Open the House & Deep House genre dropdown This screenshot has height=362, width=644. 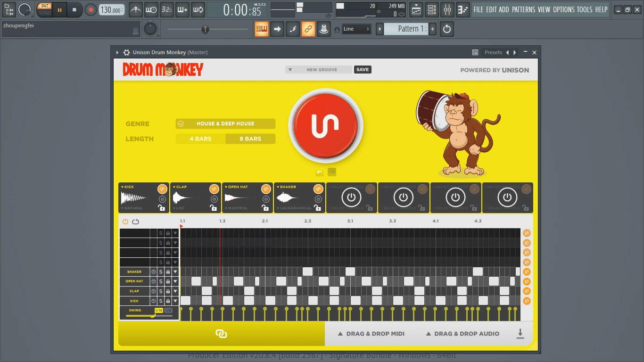coord(225,123)
